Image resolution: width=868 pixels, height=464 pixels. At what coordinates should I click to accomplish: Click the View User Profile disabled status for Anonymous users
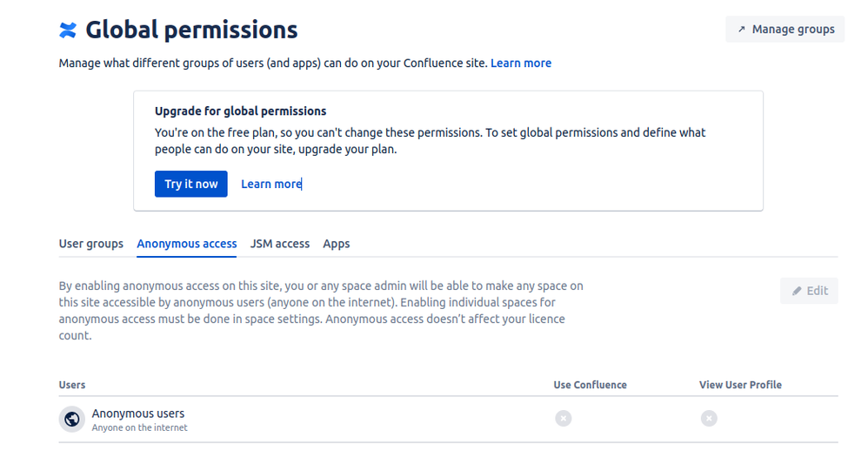709,418
